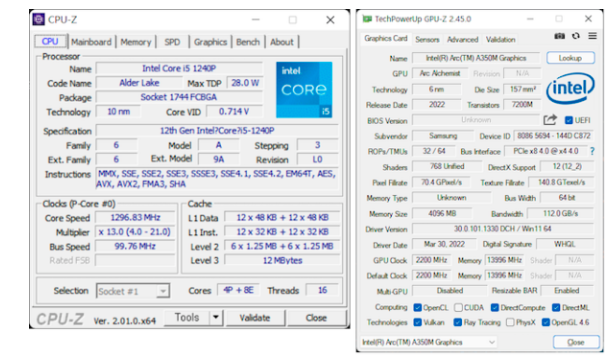This screenshot has width=613, height=361.
Task: Select the CPU tab in CPU-Z
Action: coord(50,41)
